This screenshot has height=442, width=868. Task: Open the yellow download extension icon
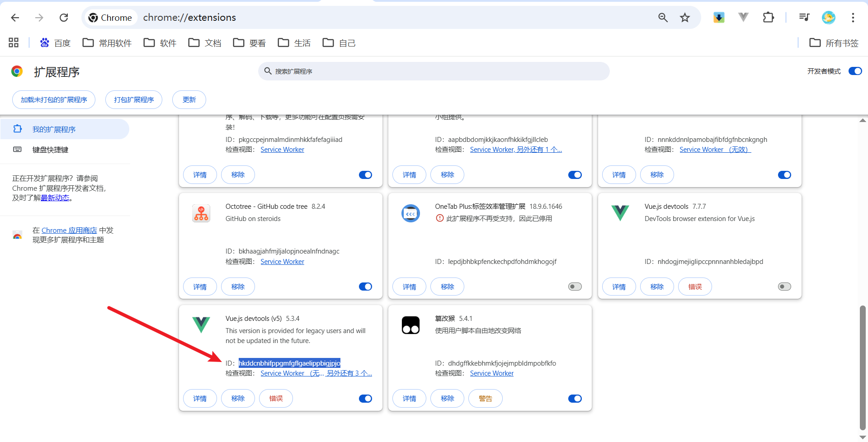coord(719,18)
